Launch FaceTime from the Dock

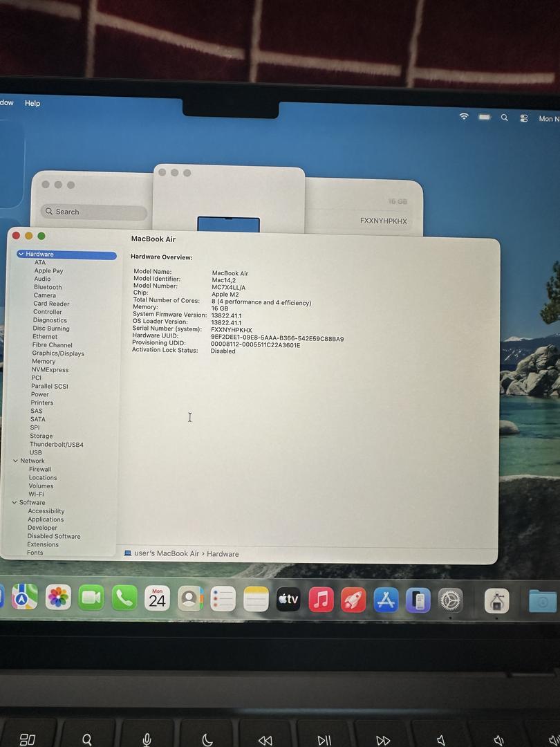[x=91, y=598]
